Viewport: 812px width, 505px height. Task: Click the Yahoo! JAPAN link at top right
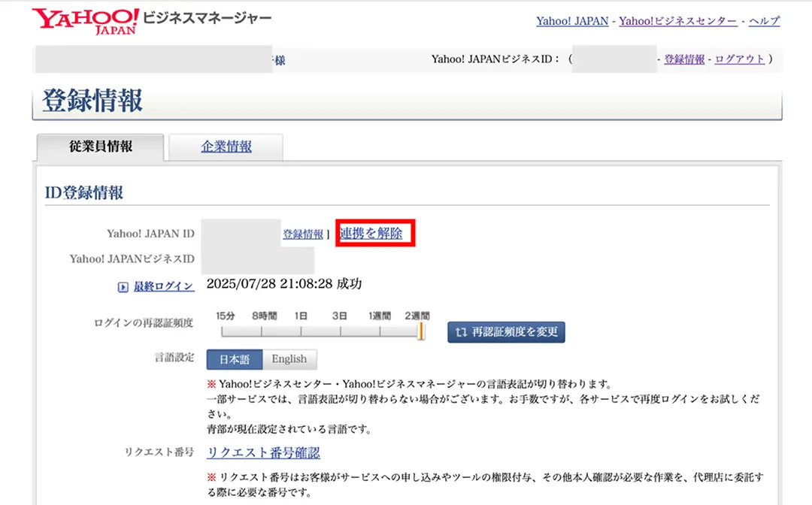[572, 21]
